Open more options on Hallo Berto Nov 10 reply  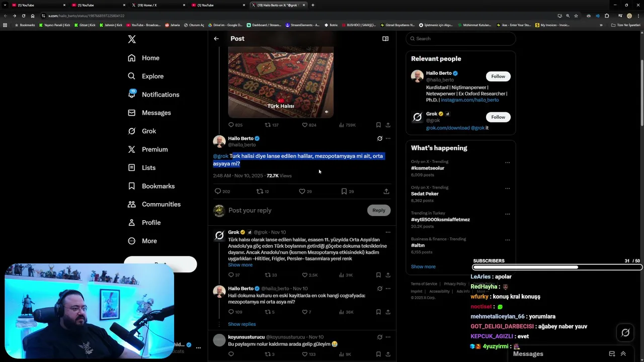388,289
